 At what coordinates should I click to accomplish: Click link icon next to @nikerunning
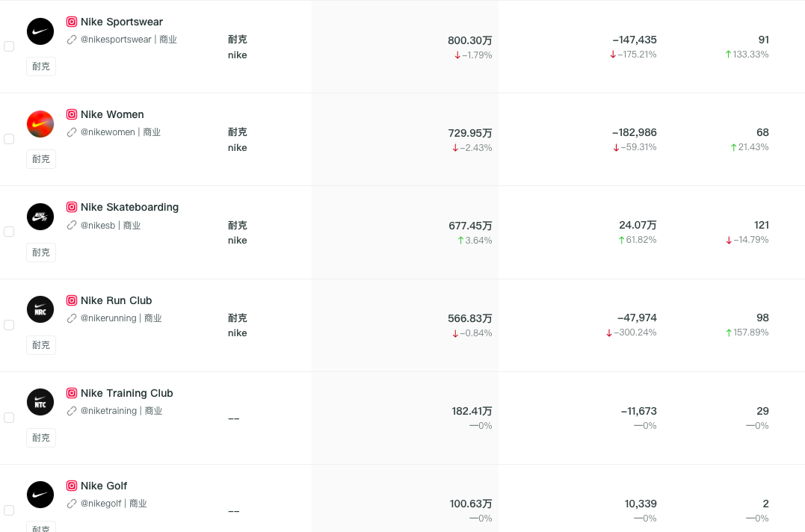[x=72, y=318]
